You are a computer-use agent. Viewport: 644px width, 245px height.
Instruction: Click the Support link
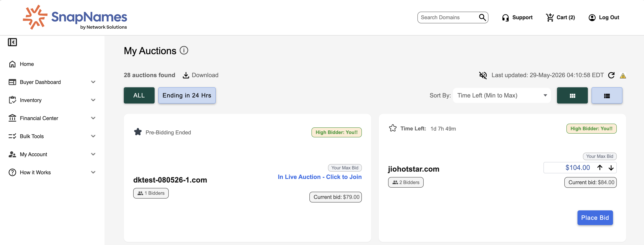tap(522, 17)
